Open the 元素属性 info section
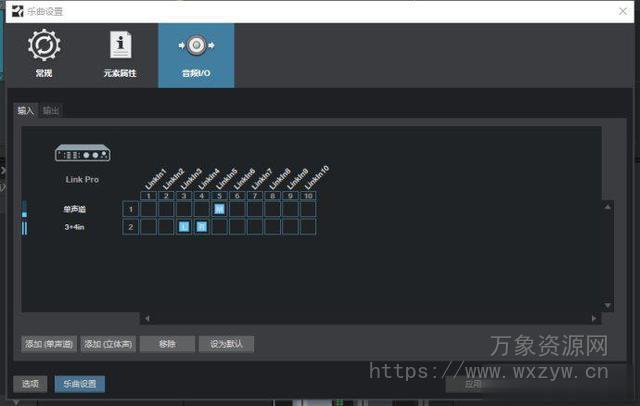Screen dimensions: 640x406 tap(120, 54)
